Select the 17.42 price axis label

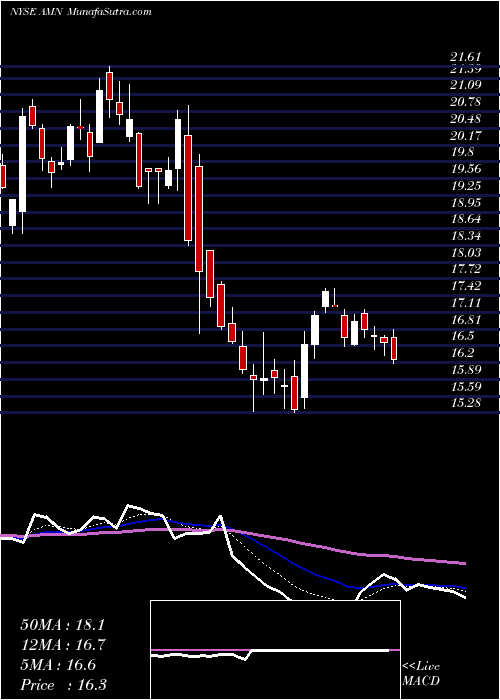pos(466,286)
